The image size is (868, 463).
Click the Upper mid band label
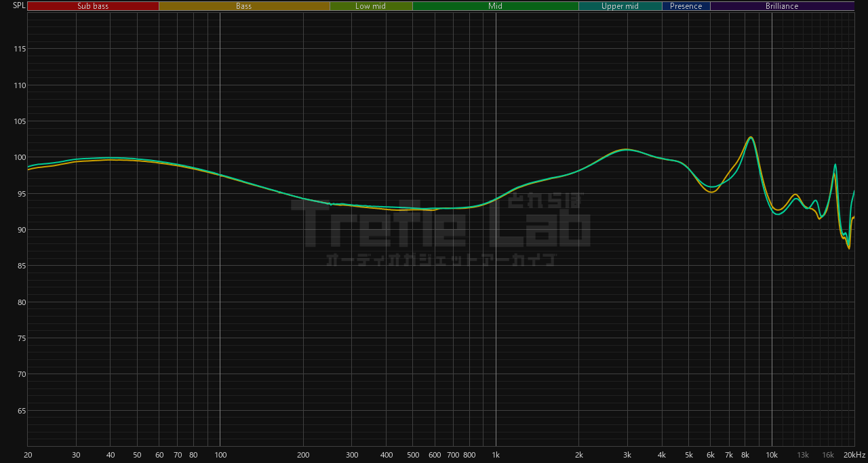point(620,6)
